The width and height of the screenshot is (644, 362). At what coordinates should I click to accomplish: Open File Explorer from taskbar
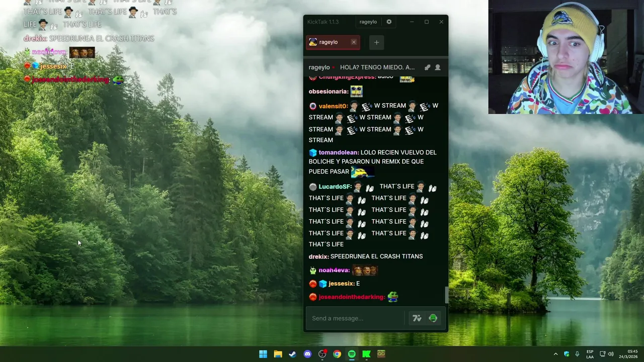278,354
